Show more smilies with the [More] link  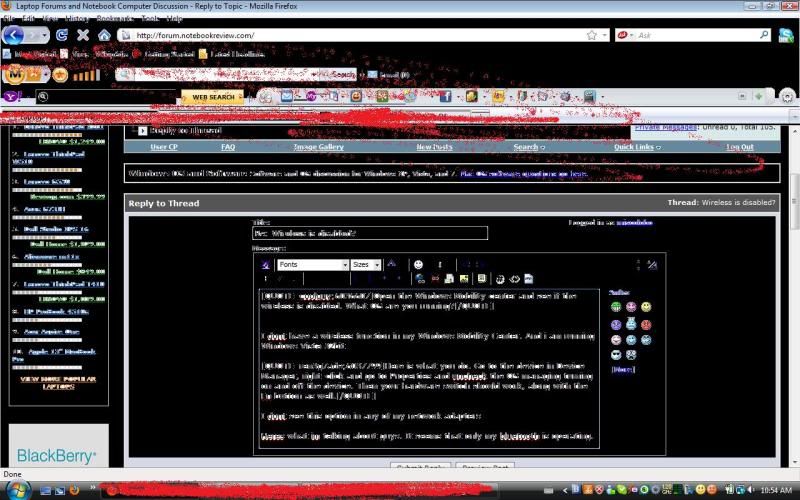click(x=623, y=369)
